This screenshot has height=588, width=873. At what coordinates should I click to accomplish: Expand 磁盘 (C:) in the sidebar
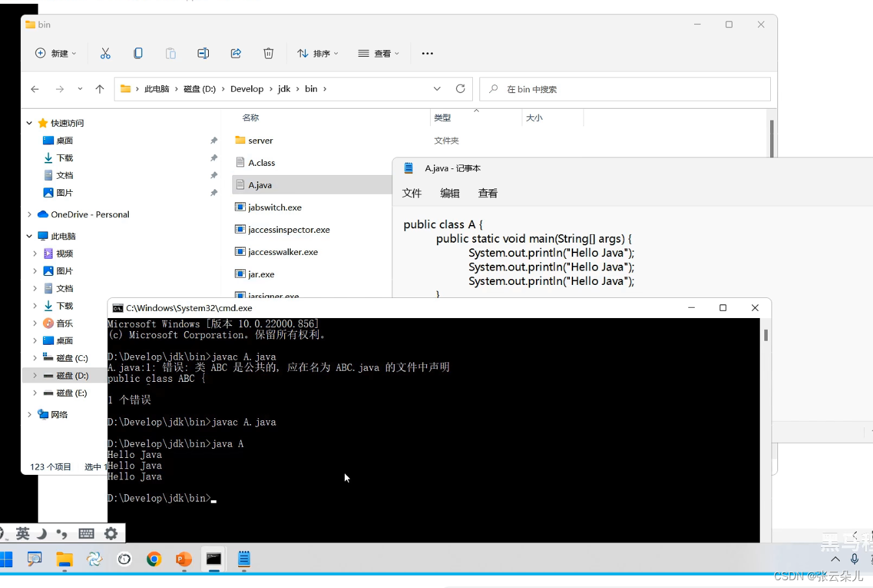tap(36, 357)
